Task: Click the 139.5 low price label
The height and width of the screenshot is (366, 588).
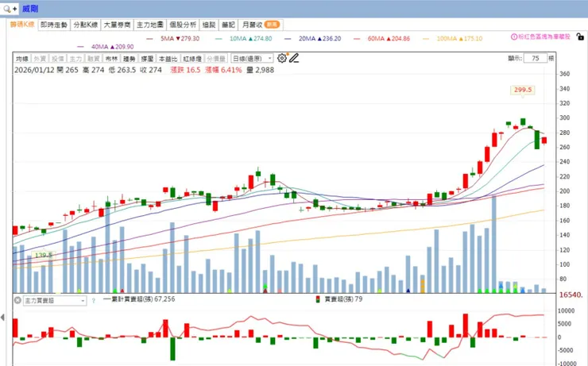Action: [43, 255]
